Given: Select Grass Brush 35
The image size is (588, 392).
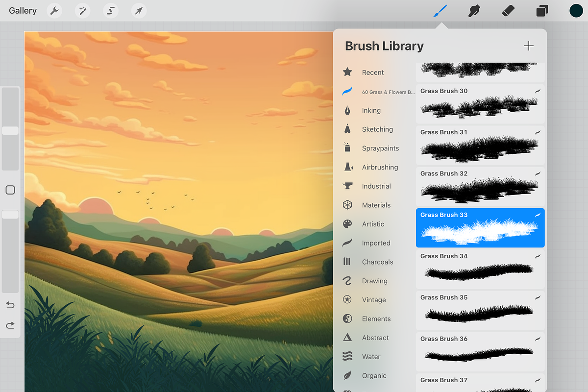Looking at the screenshot, I should pyautogui.click(x=480, y=311).
